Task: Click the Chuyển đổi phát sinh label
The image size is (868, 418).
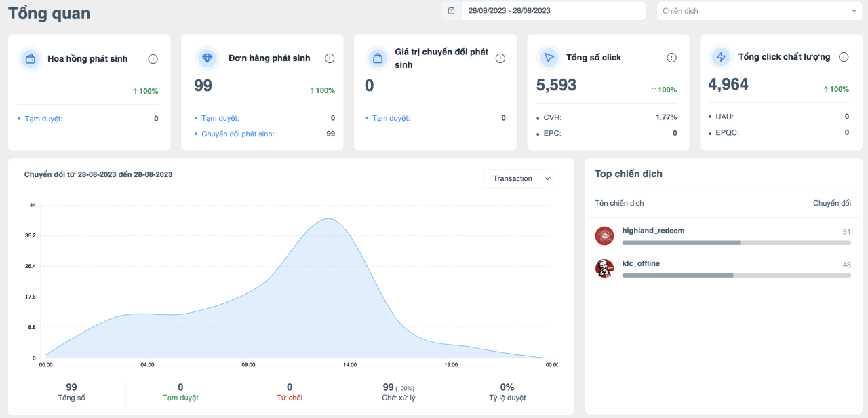Action: point(237,134)
